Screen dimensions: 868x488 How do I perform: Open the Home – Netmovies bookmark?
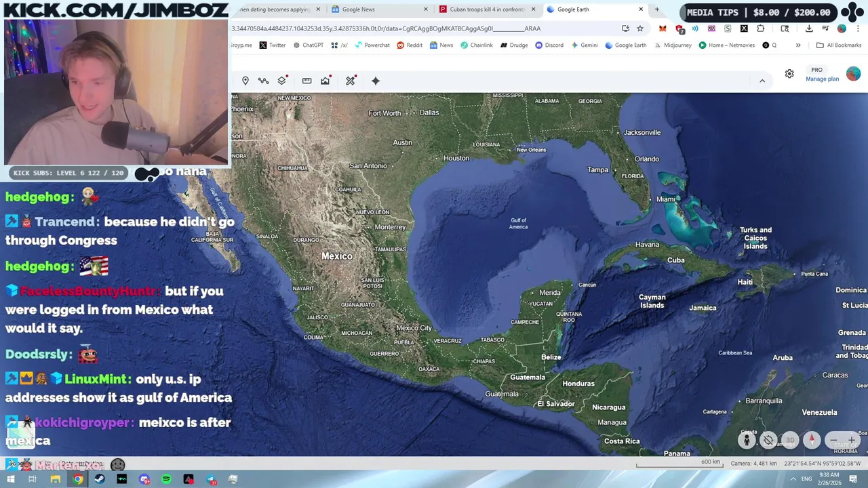(726, 45)
